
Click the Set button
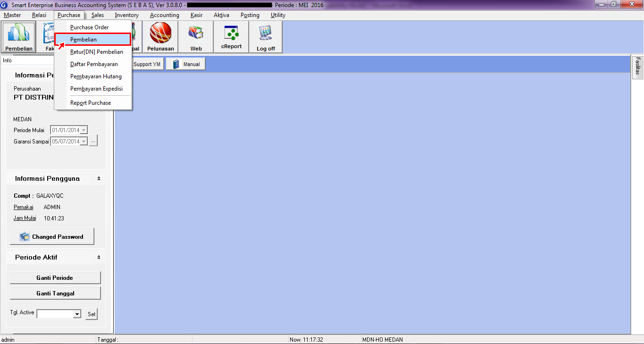coord(92,314)
